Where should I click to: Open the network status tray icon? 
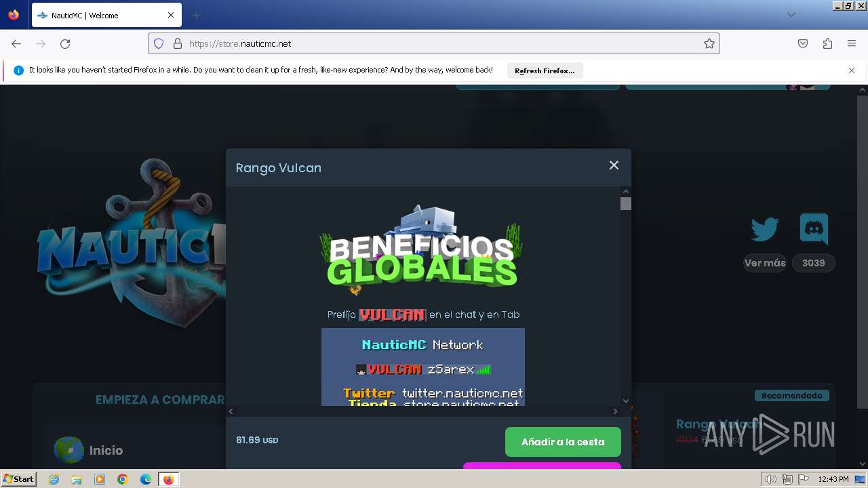tap(787, 479)
